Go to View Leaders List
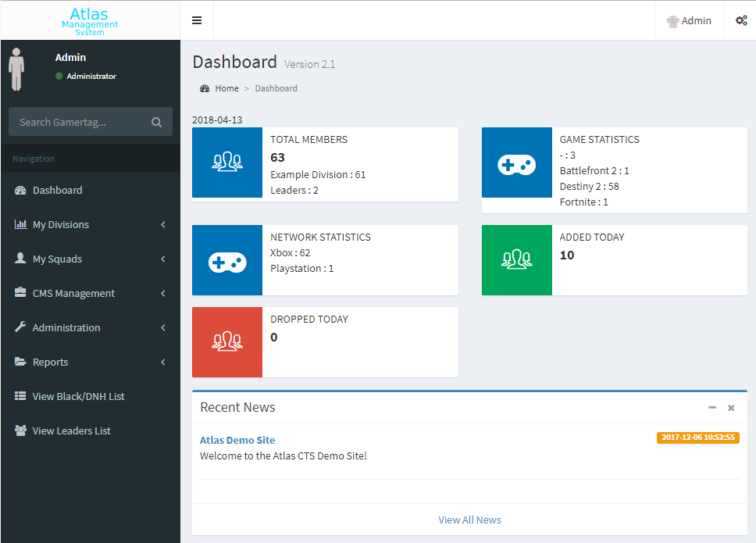Image resolution: width=756 pixels, height=543 pixels. 71,431
